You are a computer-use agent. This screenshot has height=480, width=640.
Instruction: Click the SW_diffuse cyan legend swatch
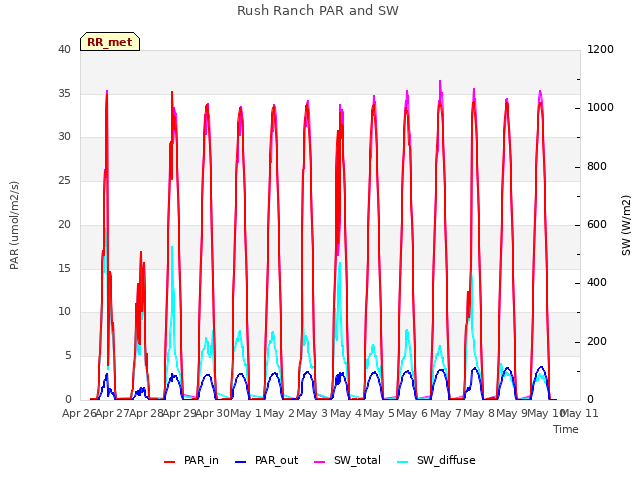[402, 462]
